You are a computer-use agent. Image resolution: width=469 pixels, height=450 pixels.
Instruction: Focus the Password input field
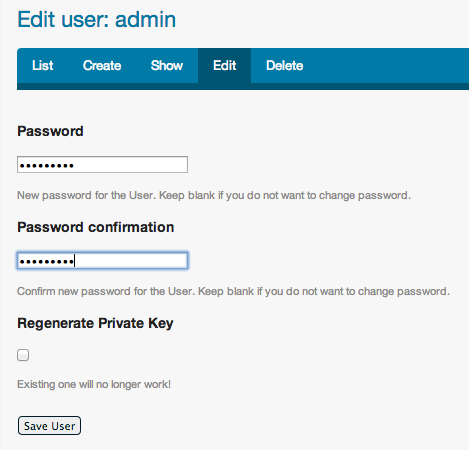(102, 165)
